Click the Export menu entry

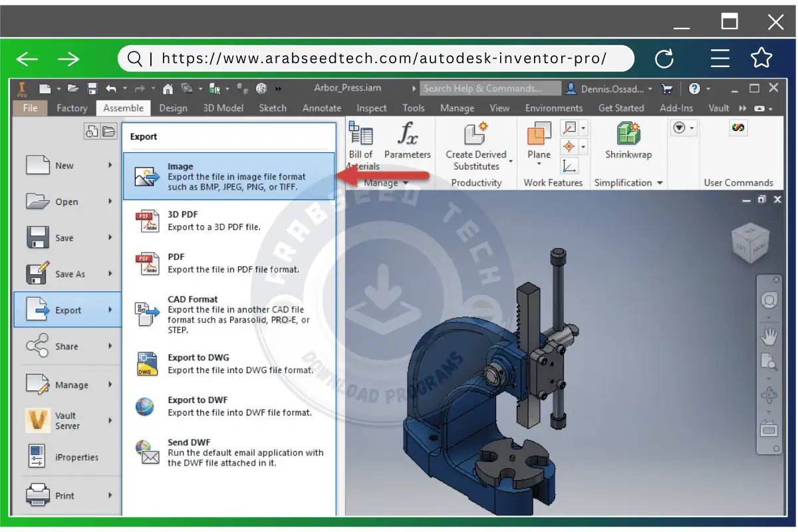(x=66, y=309)
